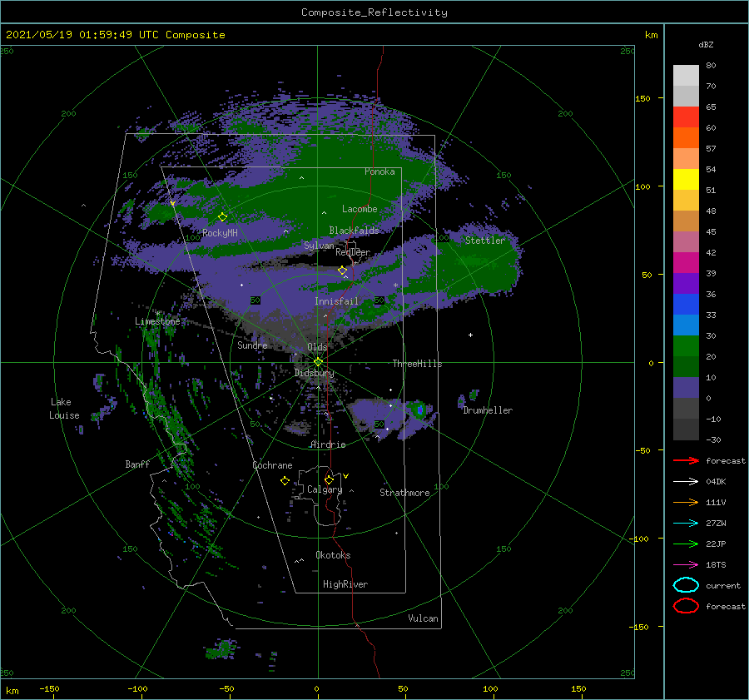Click the Lake Louise label
Viewport: 749px width, 700px height.
coord(64,409)
